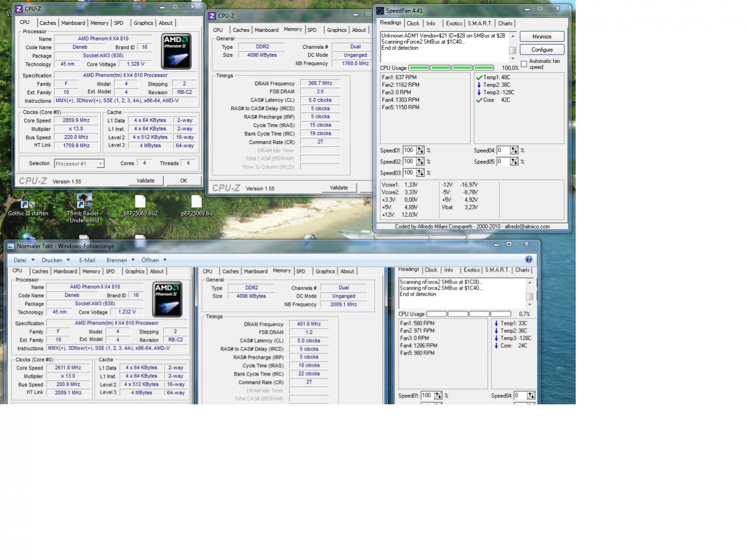
Task: Click Validate in the left CPU-Z window
Action: coord(146,181)
